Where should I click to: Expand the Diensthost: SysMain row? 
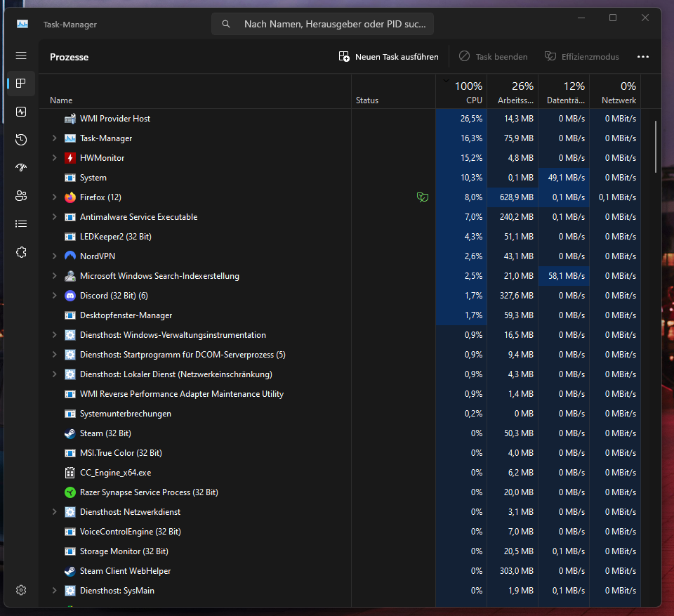(54, 591)
